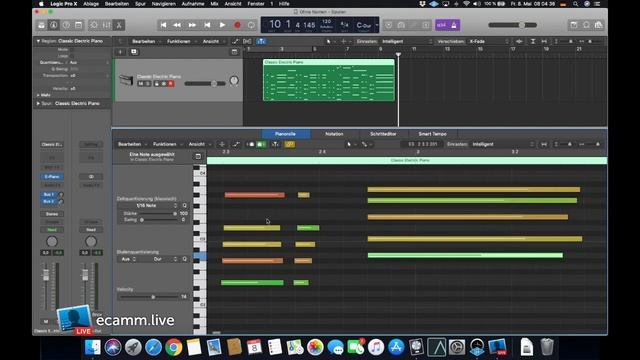Click the Piano Roll automation button
This screenshot has width=640, height=360.
236,144
